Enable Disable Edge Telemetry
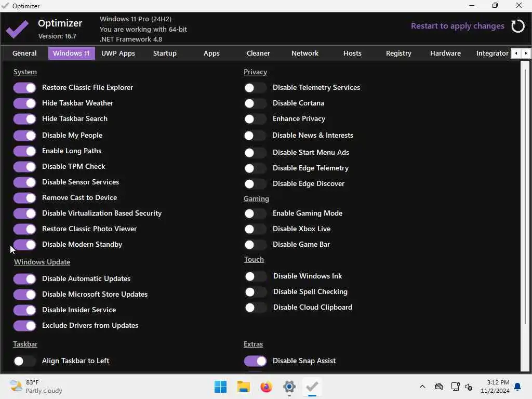 coord(255,169)
